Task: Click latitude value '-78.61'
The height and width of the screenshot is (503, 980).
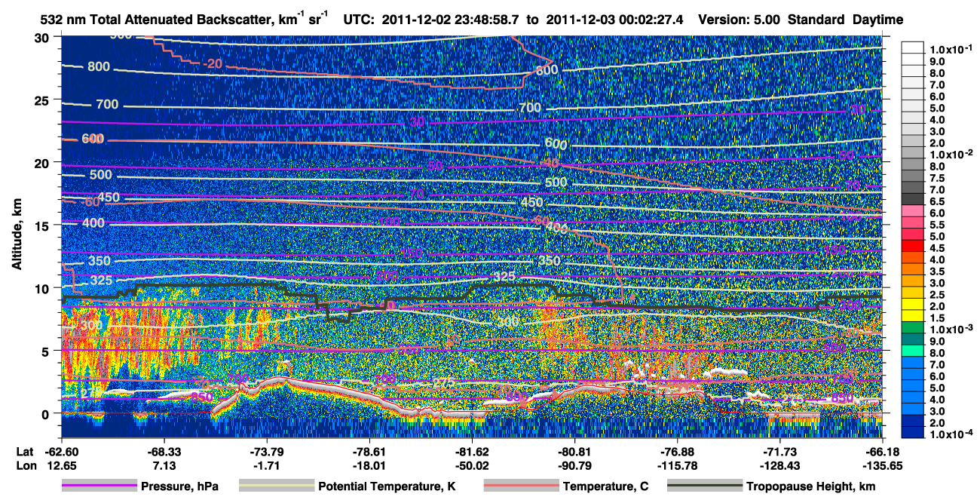Action: click(x=369, y=452)
